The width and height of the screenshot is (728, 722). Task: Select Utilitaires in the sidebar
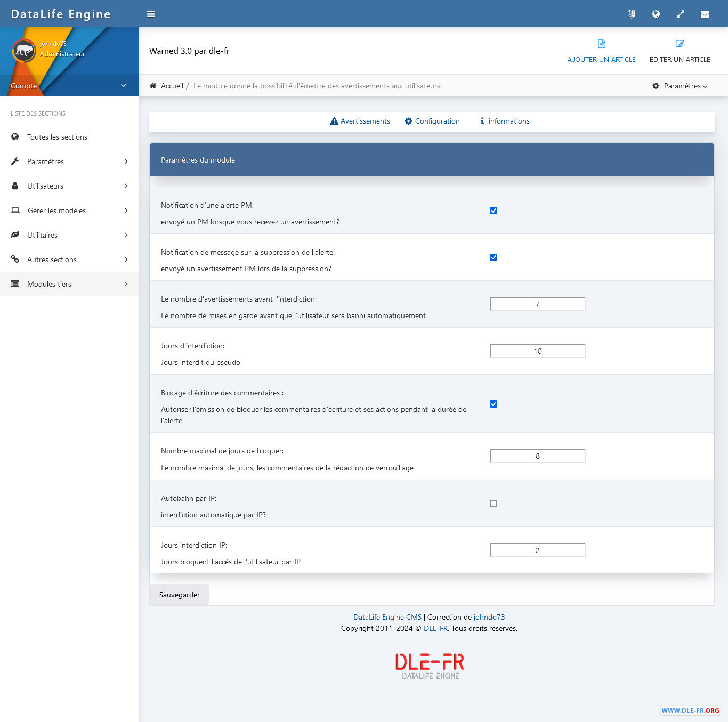(69, 235)
